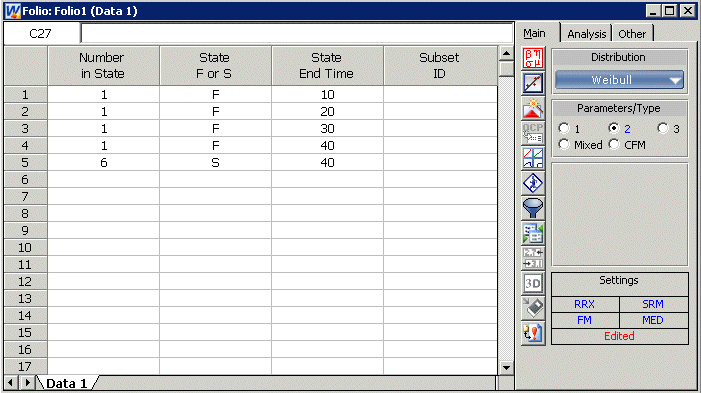Select row header 10
Viewport: 701px width, 393px height.
(x=25, y=248)
